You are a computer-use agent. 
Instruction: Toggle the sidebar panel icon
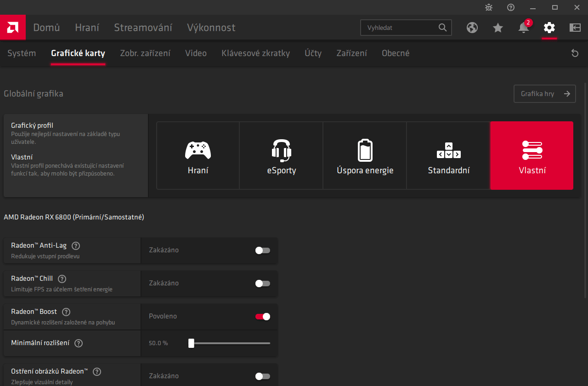pos(575,28)
